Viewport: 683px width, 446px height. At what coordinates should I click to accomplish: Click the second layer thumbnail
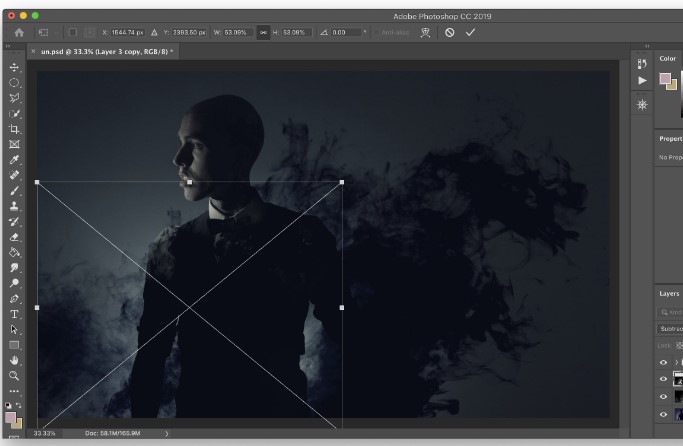[678, 379]
